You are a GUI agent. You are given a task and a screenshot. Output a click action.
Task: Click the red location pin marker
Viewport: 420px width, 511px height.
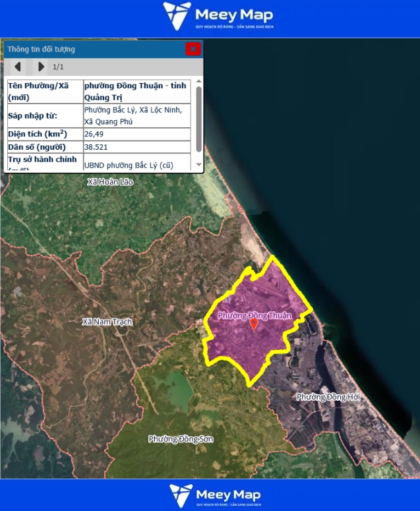point(254,325)
